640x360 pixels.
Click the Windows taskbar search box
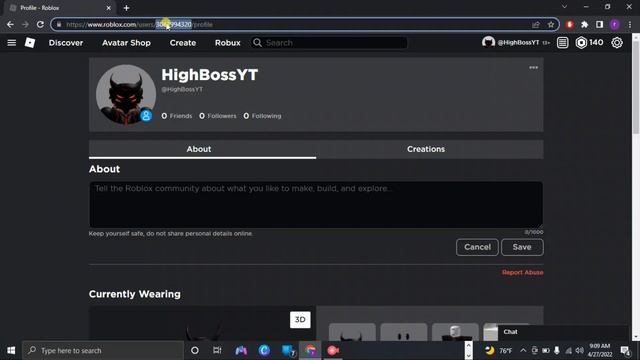[x=103, y=350]
